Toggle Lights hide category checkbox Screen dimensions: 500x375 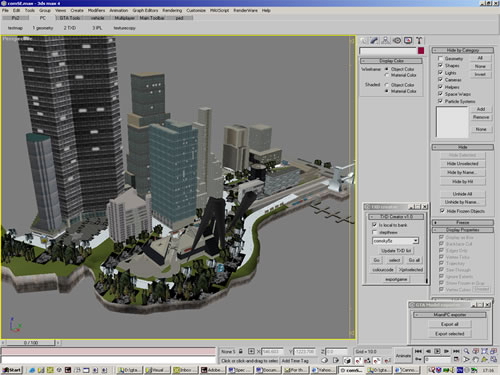[x=440, y=72]
